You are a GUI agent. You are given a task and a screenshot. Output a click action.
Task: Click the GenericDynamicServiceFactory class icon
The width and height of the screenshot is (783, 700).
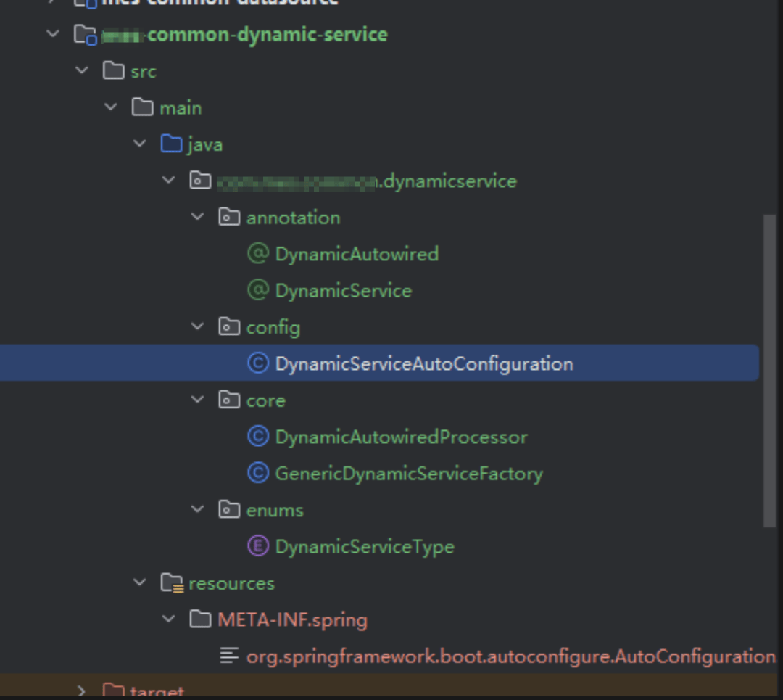point(257,474)
